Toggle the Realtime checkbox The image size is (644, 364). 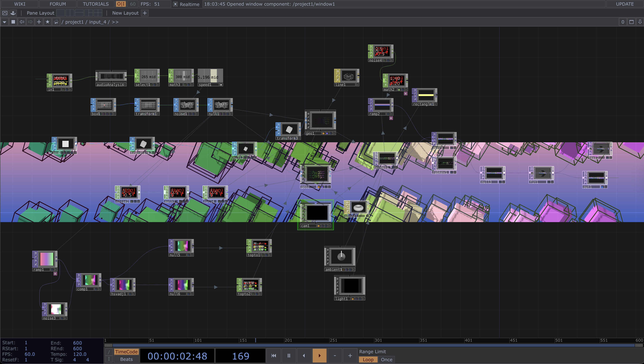175,4
